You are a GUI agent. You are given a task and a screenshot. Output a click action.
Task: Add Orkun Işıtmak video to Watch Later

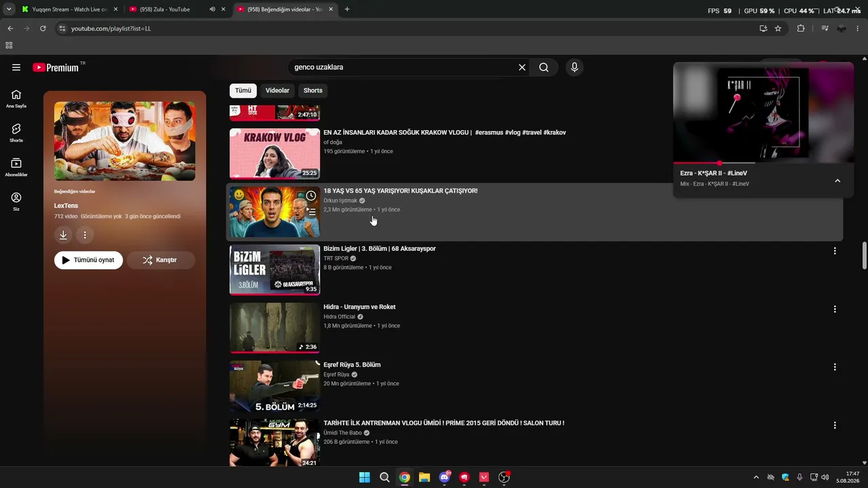click(311, 196)
